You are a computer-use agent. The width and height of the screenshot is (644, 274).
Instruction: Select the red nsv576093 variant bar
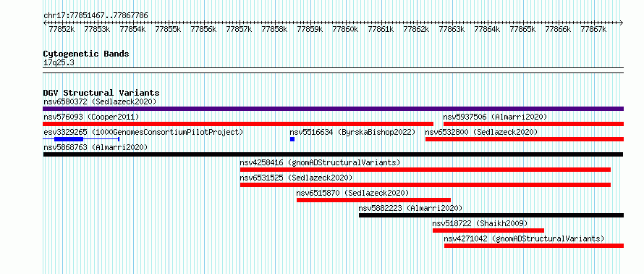pos(238,124)
